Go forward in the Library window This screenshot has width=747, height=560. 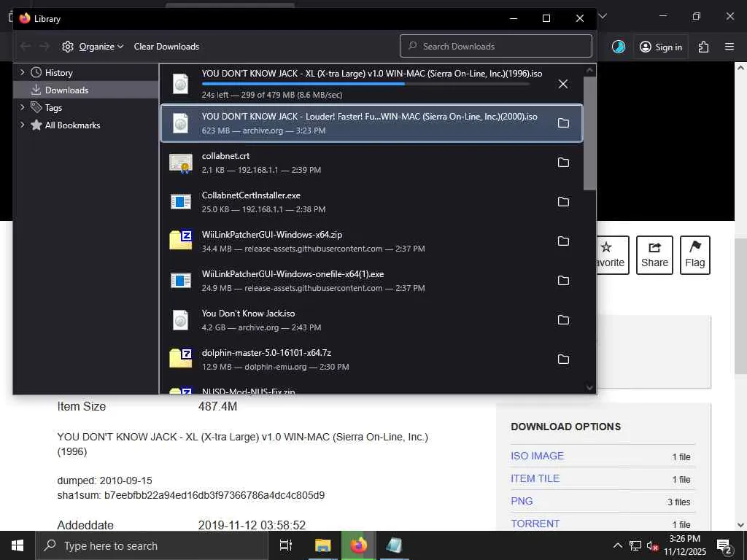point(44,47)
